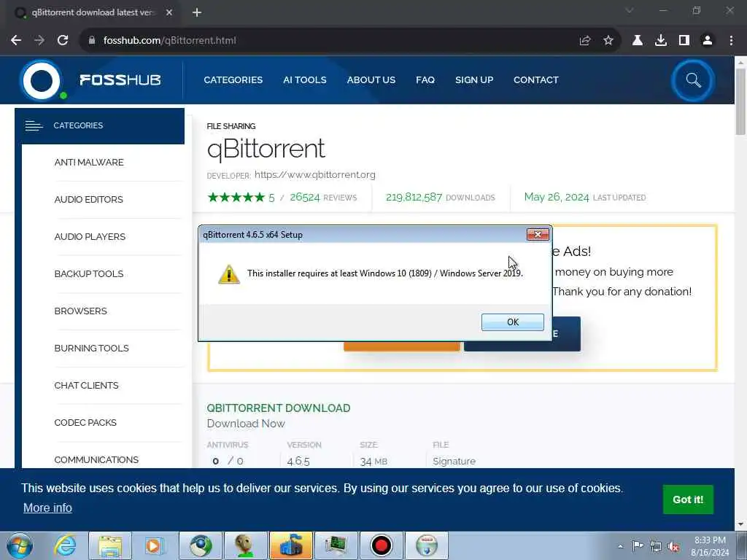Viewport: 747px width, 560px height.
Task: Open a new browser tab with the plus
Action: pos(197,13)
